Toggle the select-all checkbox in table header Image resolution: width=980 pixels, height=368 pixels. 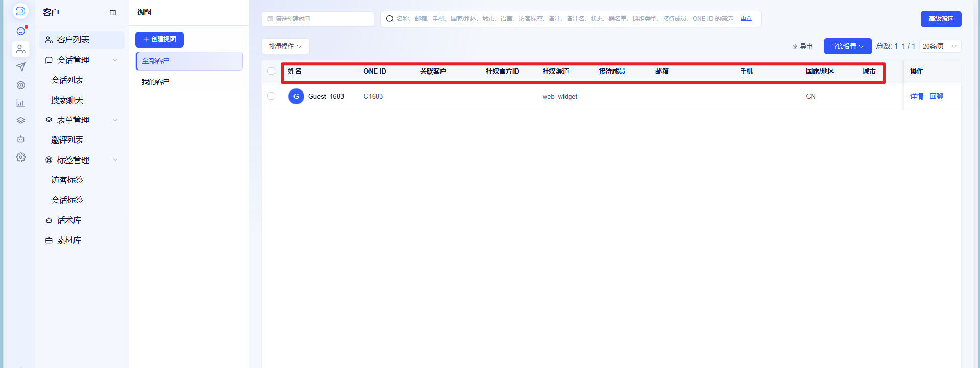click(x=271, y=72)
